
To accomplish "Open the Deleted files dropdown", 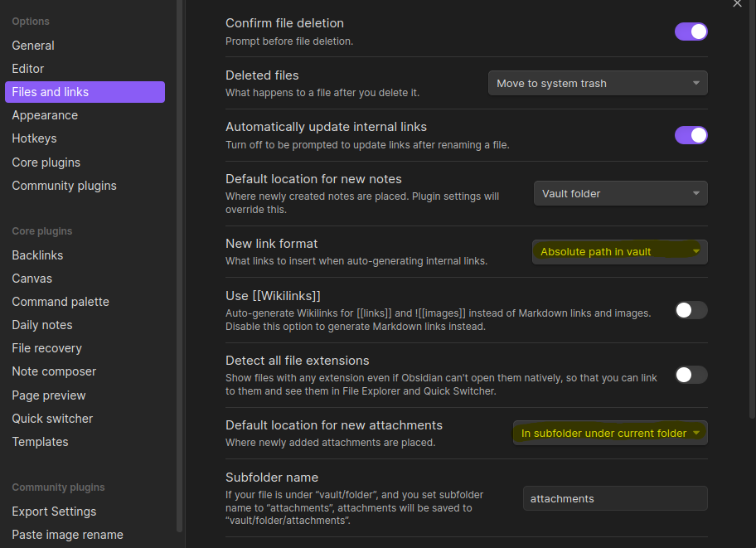I will (x=597, y=84).
